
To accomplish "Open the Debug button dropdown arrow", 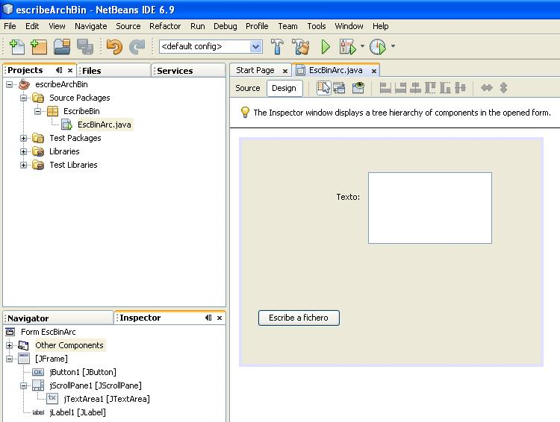I will point(362,46).
